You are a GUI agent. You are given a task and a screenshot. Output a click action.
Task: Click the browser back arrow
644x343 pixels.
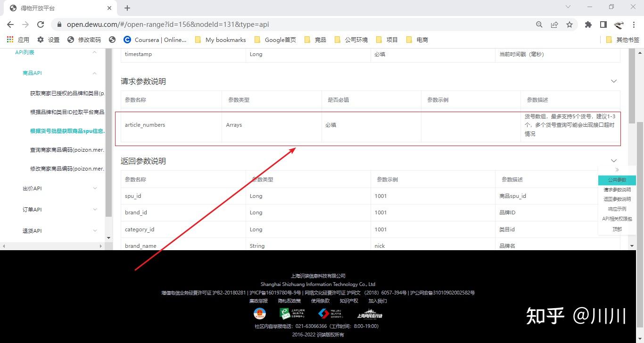pyautogui.click(x=10, y=24)
